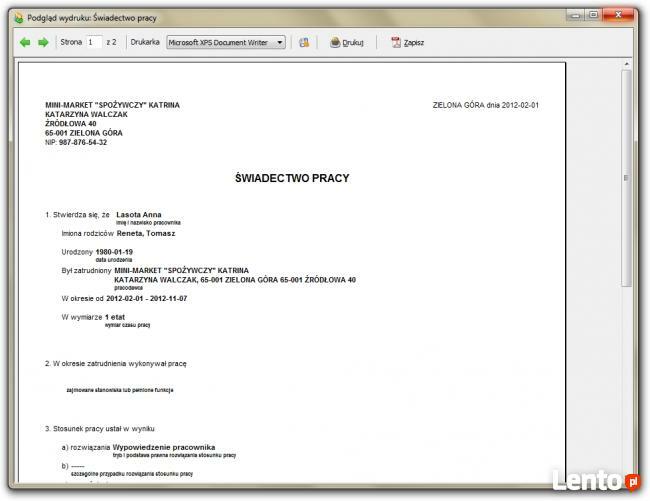
Task: Go to previous page with green left arrow
Action: point(25,43)
